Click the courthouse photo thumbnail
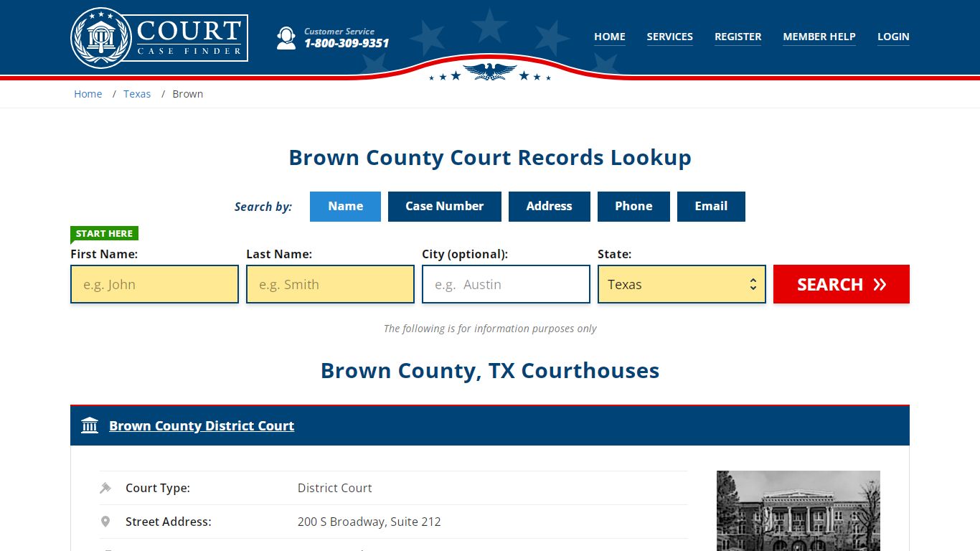Screen dimensions: 980x551 pyautogui.click(x=798, y=511)
